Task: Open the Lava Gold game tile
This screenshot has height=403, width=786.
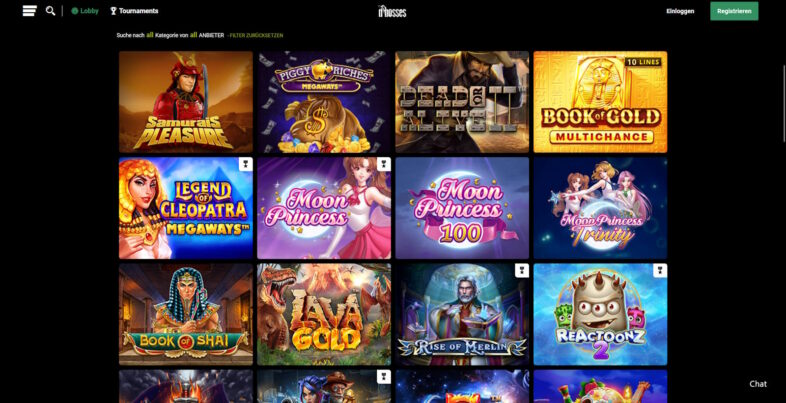Action: (x=324, y=314)
